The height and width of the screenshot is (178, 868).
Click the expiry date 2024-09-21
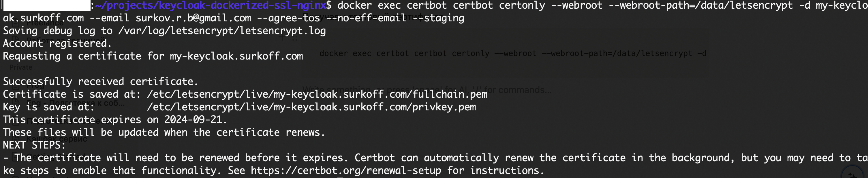pos(193,120)
